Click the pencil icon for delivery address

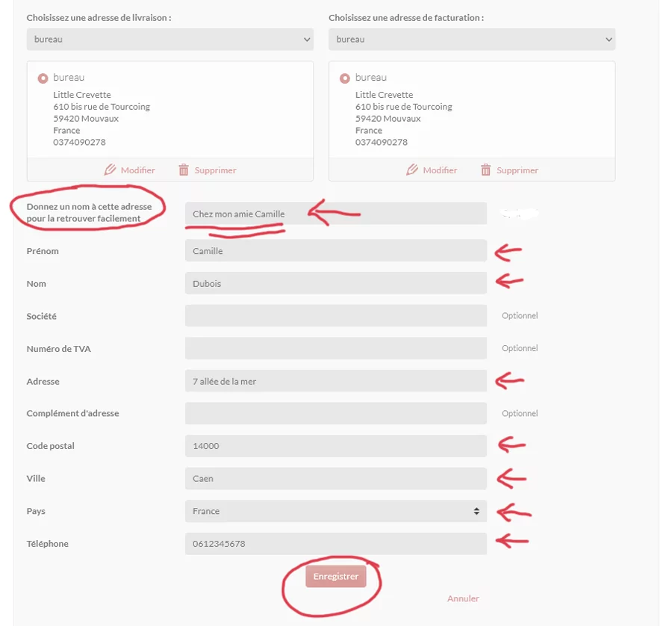coord(110,170)
